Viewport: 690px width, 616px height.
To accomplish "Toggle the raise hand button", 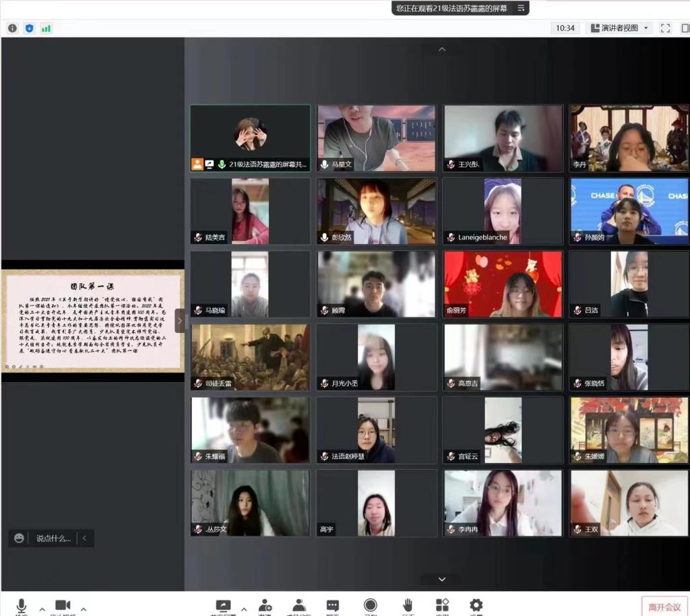I will coord(408,605).
